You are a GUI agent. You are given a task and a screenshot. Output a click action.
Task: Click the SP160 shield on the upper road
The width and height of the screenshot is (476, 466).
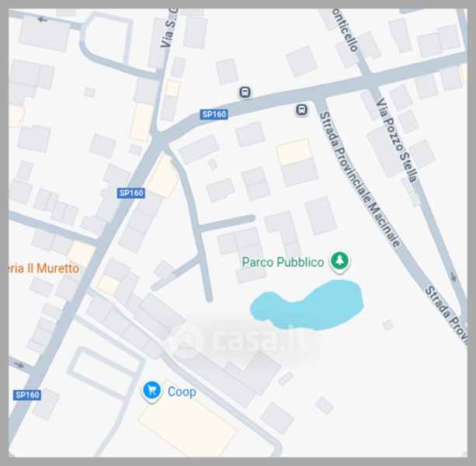point(214,114)
